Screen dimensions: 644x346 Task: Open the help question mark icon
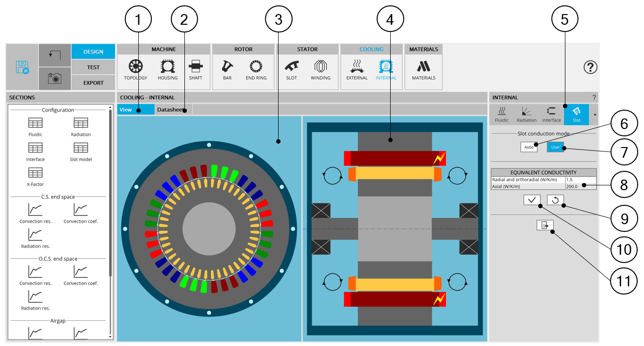coord(590,67)
